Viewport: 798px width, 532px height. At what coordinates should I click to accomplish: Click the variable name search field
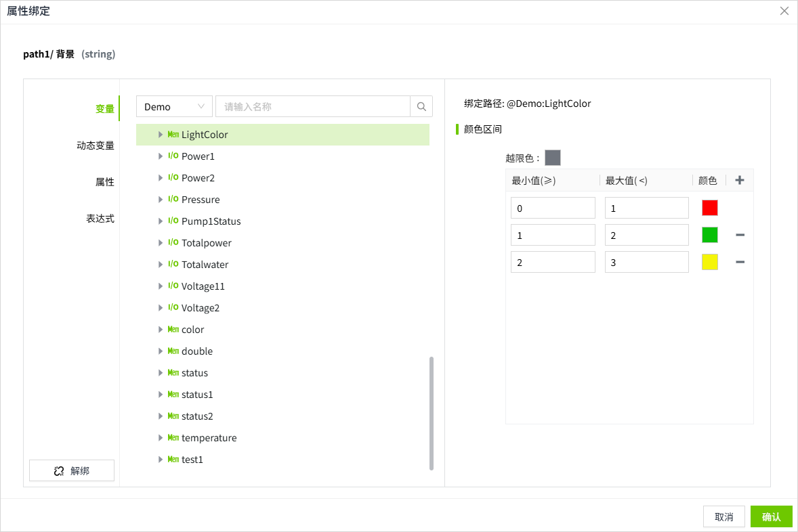click(x=312, y=107)
